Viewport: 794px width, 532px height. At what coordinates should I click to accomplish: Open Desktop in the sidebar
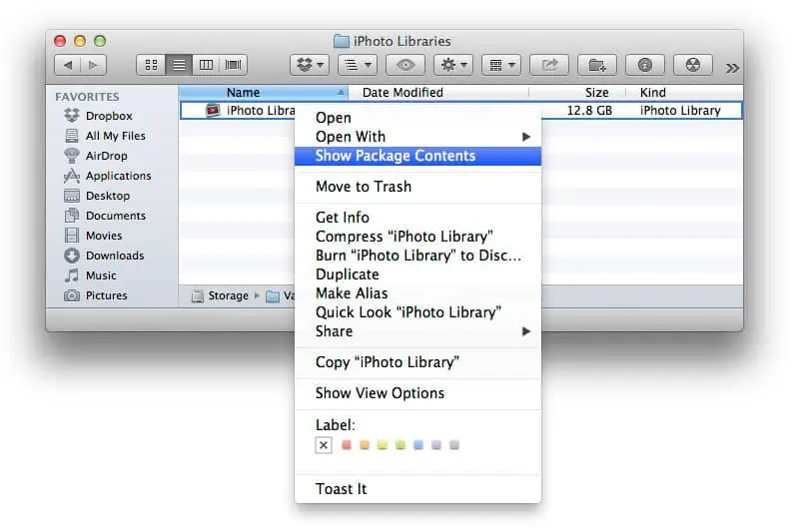point(97,196)
